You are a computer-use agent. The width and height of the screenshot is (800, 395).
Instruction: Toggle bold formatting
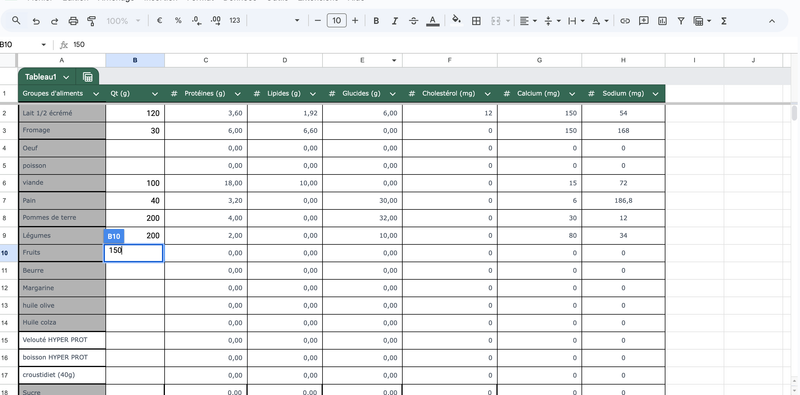coord(376,21)
